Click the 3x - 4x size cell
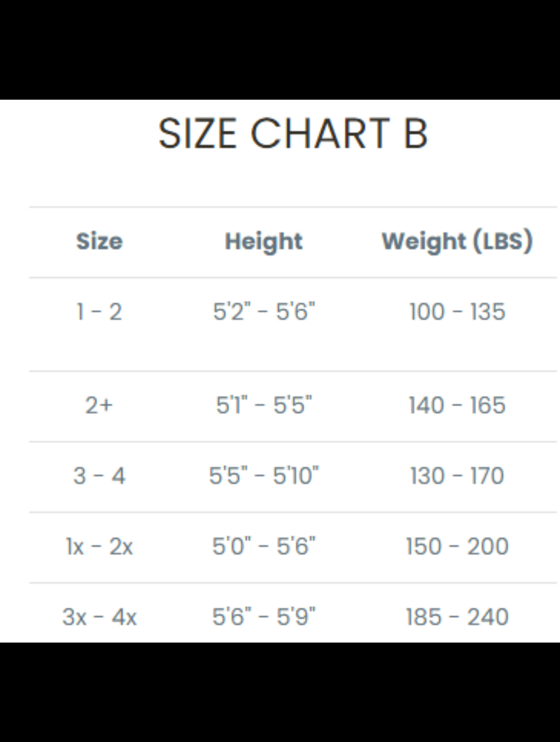The image size is (560, 742). click(x=99, y=617)
